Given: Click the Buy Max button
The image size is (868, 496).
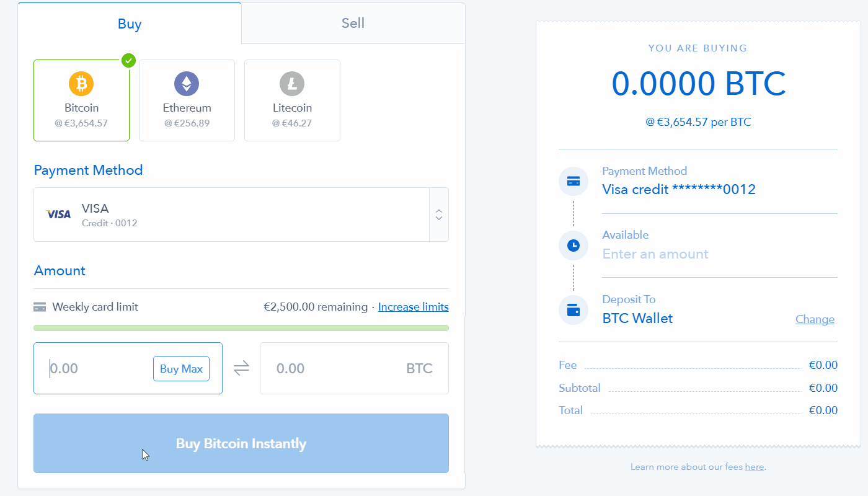Looking at the screenshot, I should pos(181,369).
